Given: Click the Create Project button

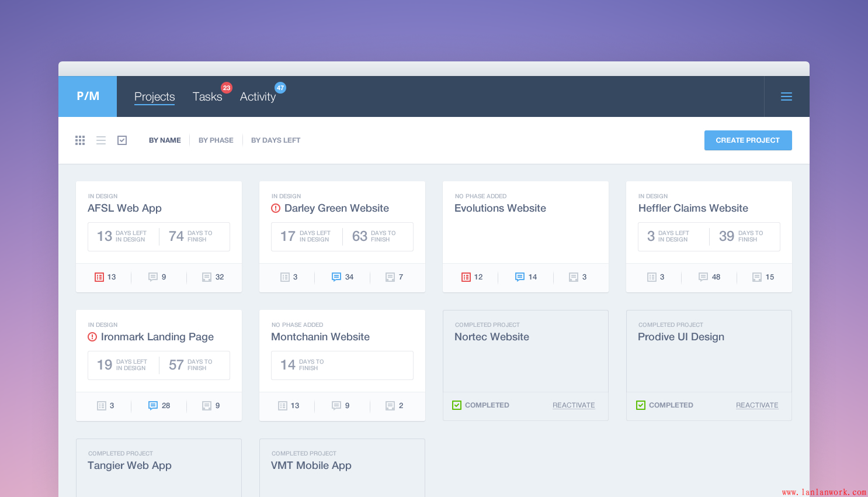Looking at the screenshot, I should tap(748, 140).
